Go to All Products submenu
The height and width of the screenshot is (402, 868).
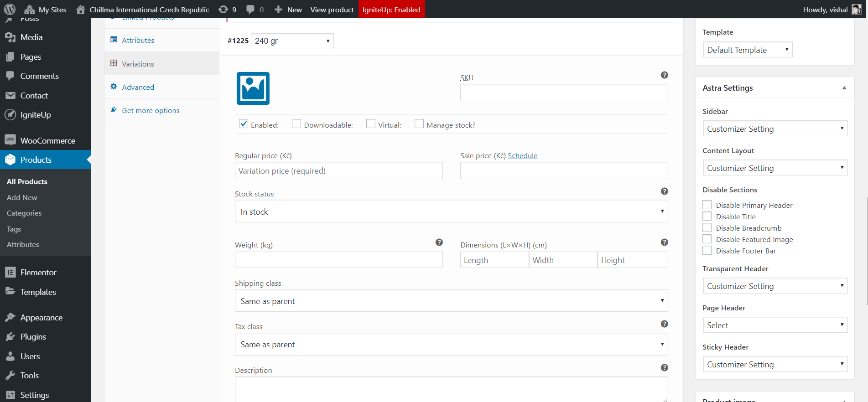click(x=27, y=181)
